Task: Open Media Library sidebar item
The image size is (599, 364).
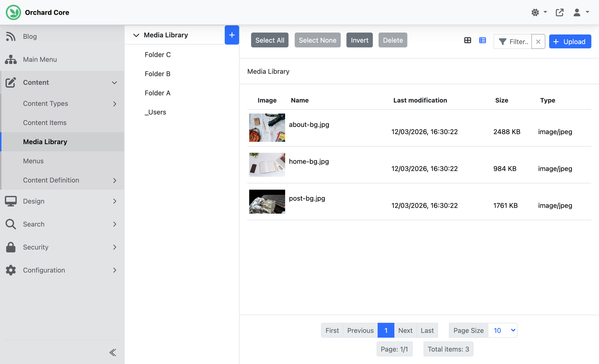Action: click(45, 142)
